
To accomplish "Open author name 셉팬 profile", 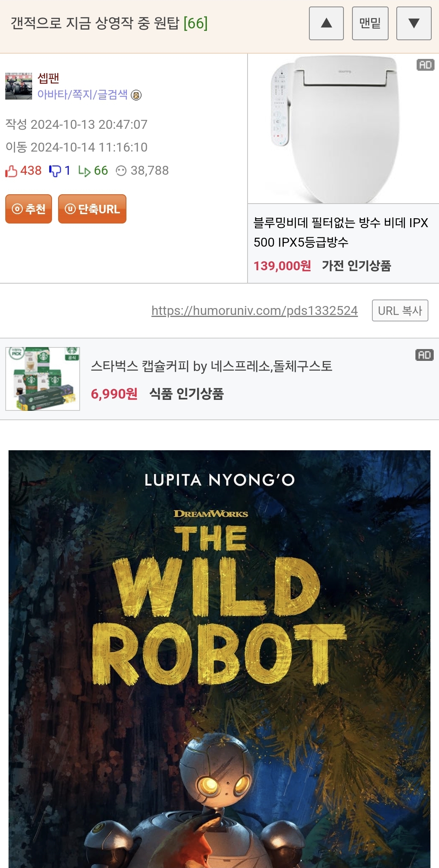I will [48, 78].
